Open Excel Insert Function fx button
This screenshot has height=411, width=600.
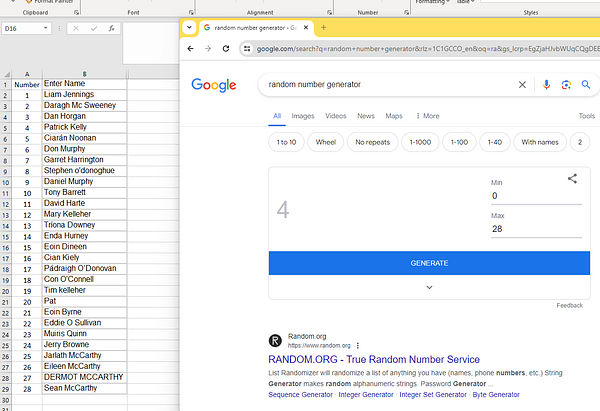[111, 28]
